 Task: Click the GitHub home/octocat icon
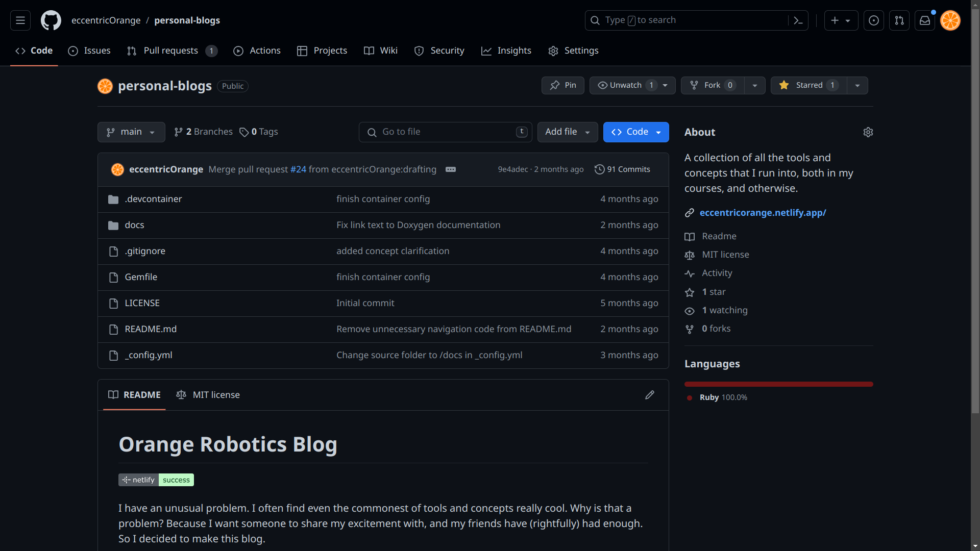click(x=51, y=20)
